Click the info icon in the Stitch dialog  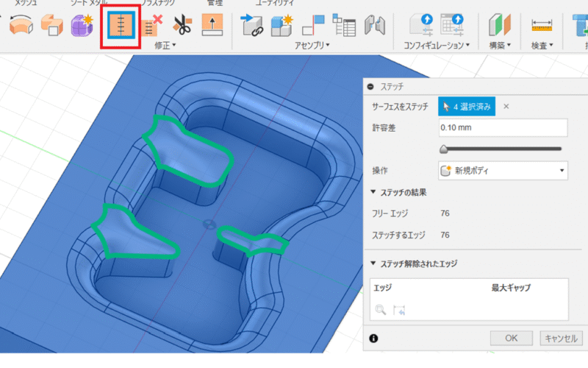click(x=373, y=339)
